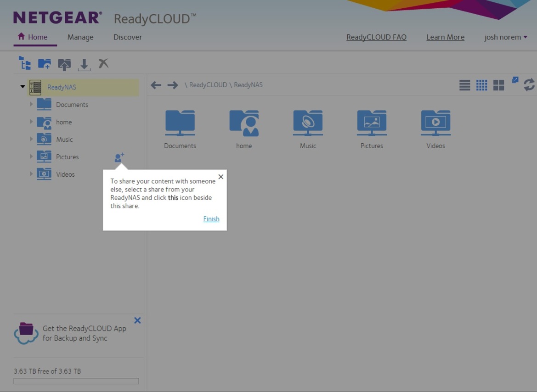Refresh the file listing
This screenshot has height=392, width=537.
coord(529,84)
